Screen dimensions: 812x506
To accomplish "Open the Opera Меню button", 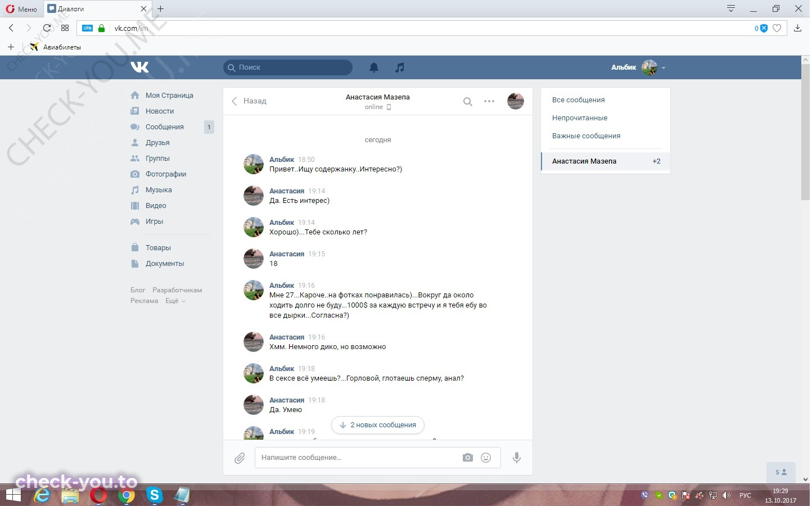I will 21,9.
